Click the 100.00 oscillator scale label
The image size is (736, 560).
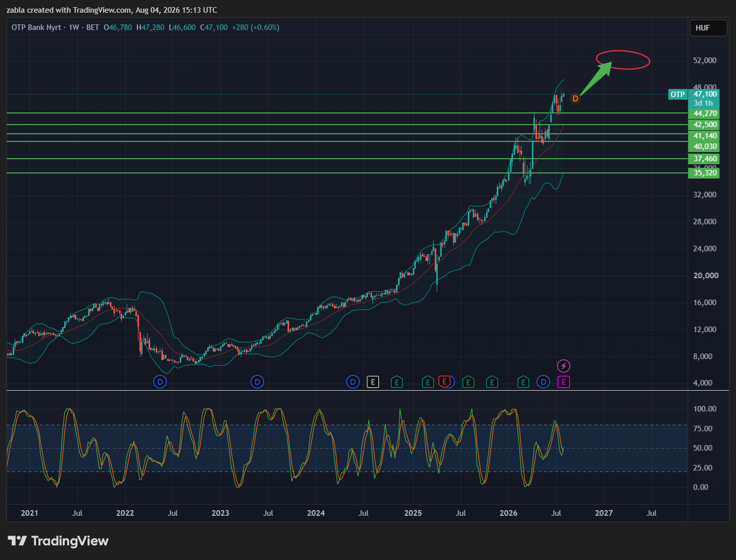[704, 409]
